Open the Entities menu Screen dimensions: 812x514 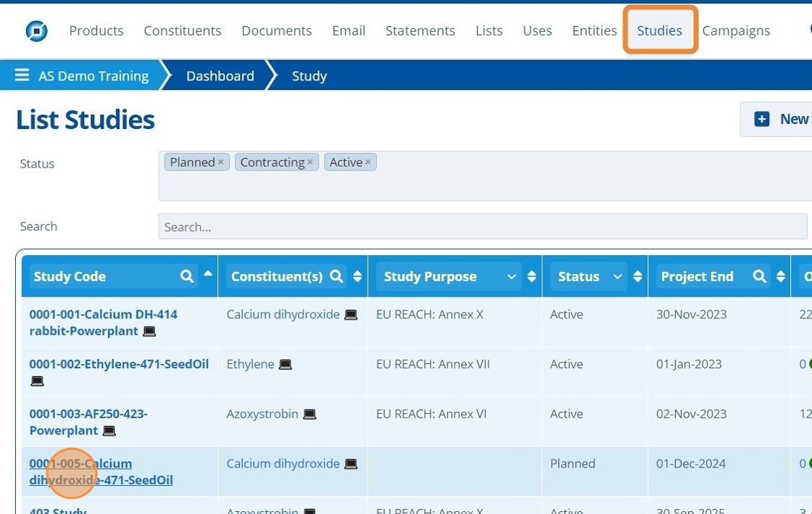tap(594, 30)
